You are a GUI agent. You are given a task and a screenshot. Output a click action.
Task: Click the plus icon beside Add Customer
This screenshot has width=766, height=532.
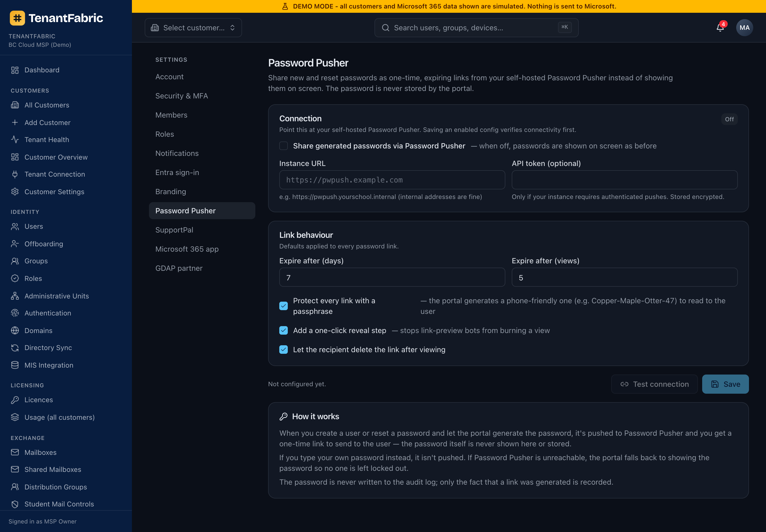(x=15, y=122)
